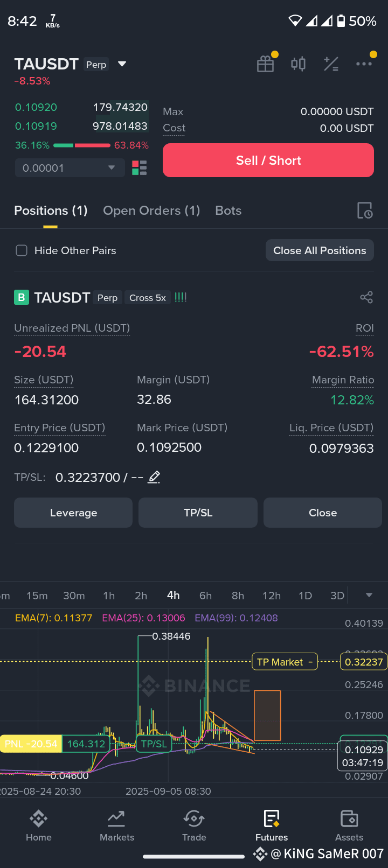This screenshot has height=868, width=388.
Task: Switch to the Open Orders (1) tab
Action: [151, 211]
